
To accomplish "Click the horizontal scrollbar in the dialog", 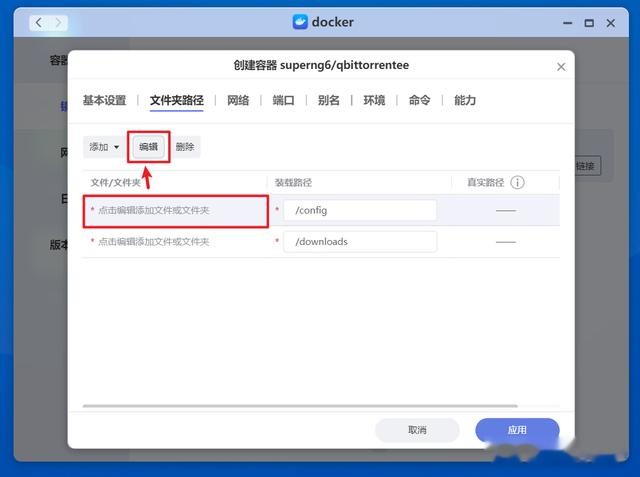I will (x=300, y=406).
